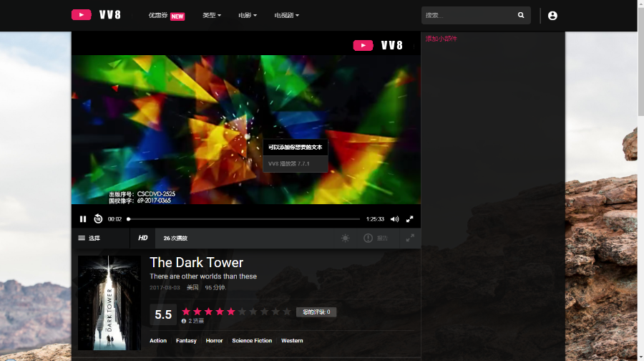Open the Action genre link
Viewport: 644px width, 361px height.
[x=158, y=340]
